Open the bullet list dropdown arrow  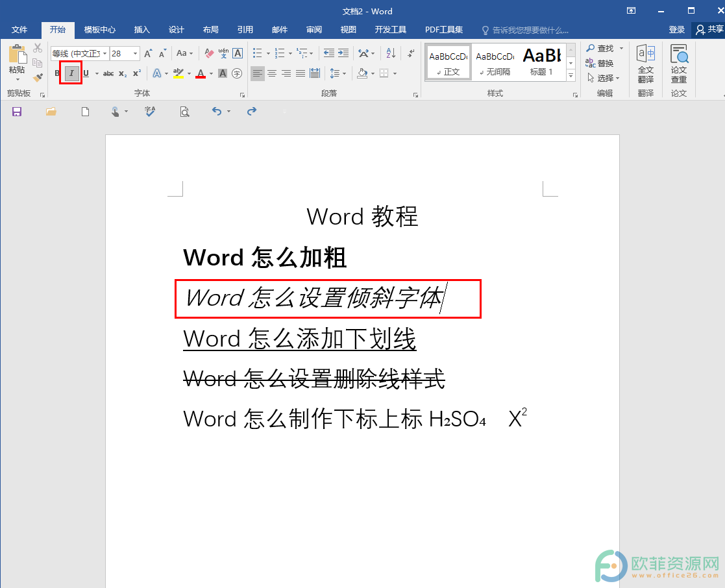(x=268, y=54)
